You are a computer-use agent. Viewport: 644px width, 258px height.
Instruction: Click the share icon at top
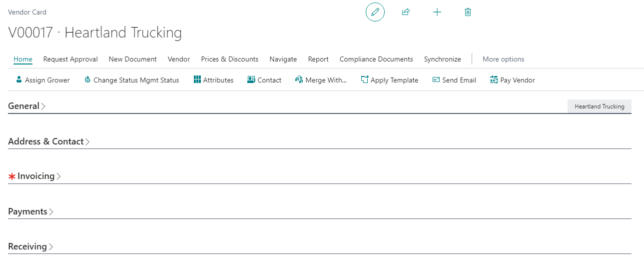click(x=406, y=12)
